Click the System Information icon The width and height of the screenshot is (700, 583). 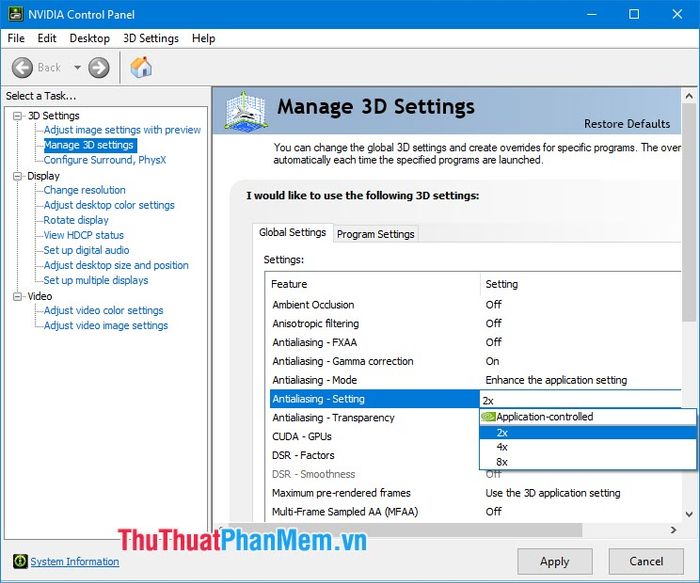click(x=20, y=561)
